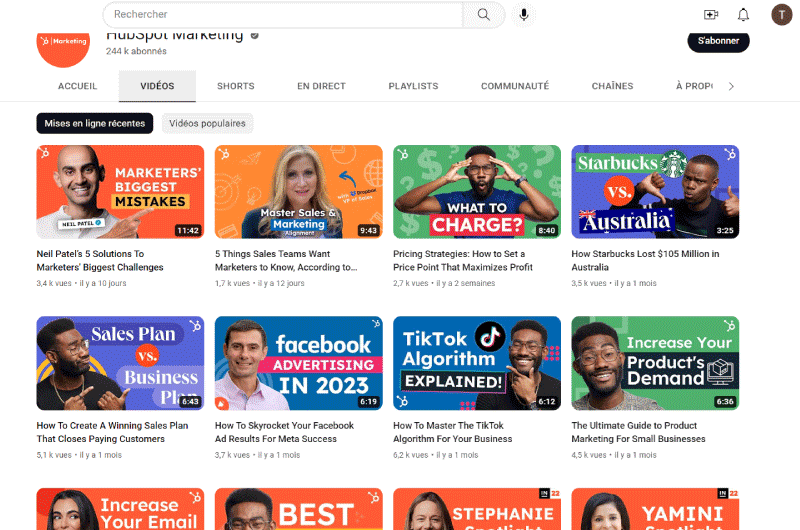The image size is (800, 530).
Task: Click the HubSpot Marketing channel logo
Action: [x=63, y=49]
